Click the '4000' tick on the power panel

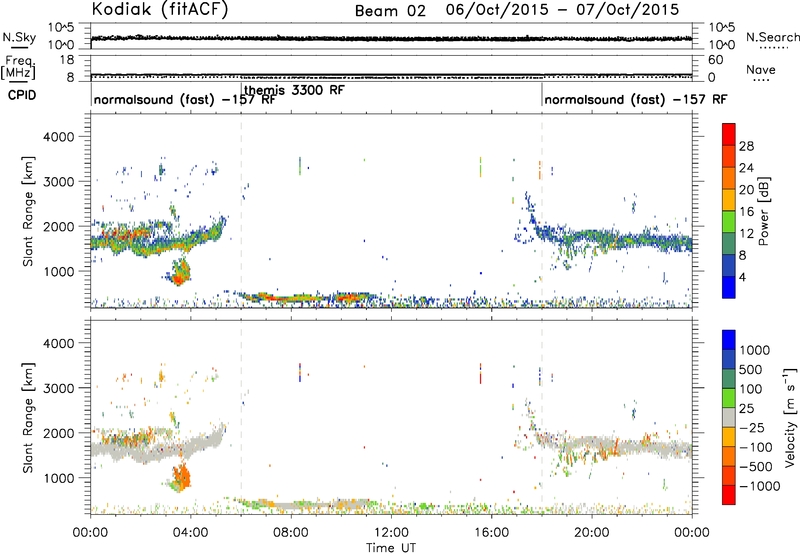(58, 137)
